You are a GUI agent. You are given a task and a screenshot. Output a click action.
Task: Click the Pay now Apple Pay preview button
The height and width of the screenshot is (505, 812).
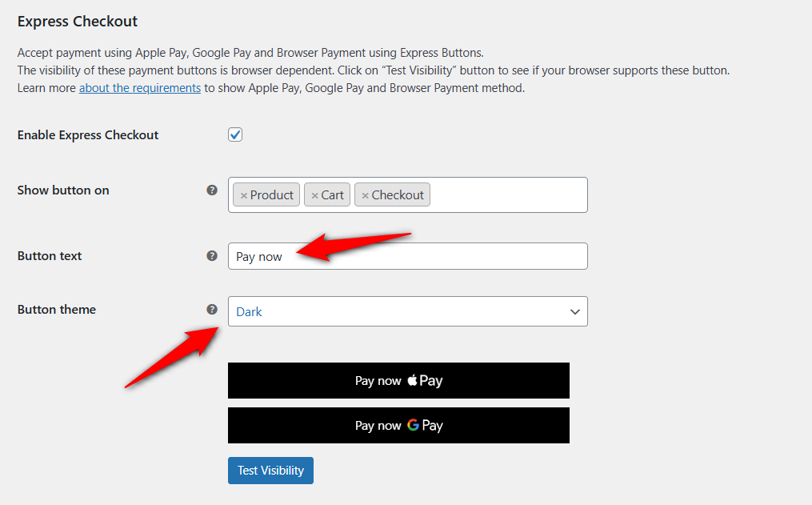point(398,380)
